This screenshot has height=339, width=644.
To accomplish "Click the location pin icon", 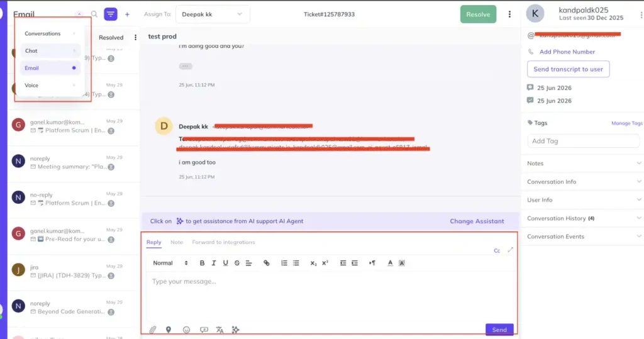I will pyautogui.click(x=169, y=330).
